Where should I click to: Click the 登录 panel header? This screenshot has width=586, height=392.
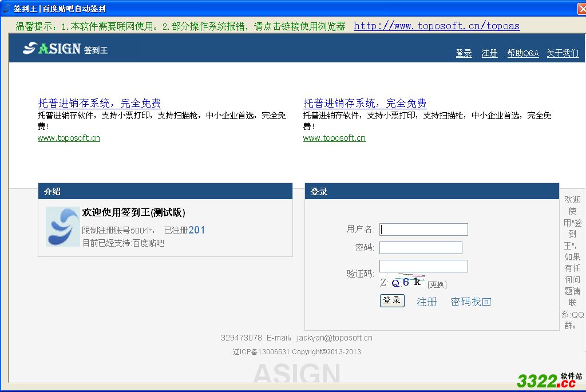(432, 191)
